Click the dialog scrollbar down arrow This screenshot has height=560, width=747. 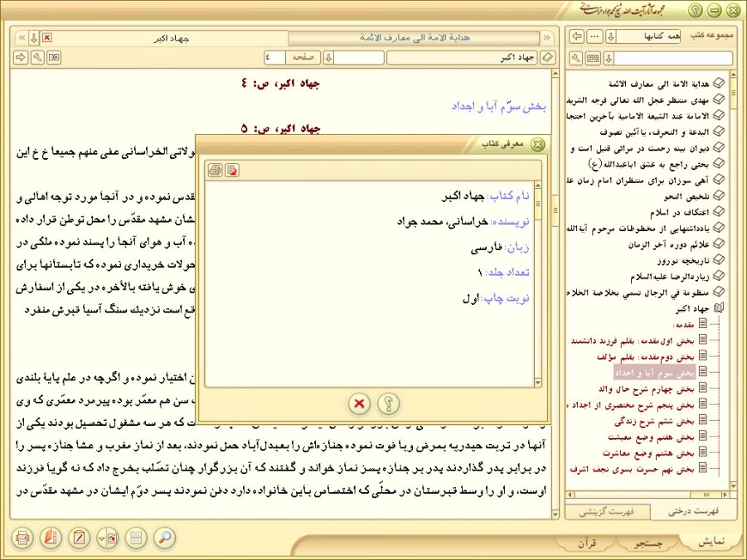538,383
